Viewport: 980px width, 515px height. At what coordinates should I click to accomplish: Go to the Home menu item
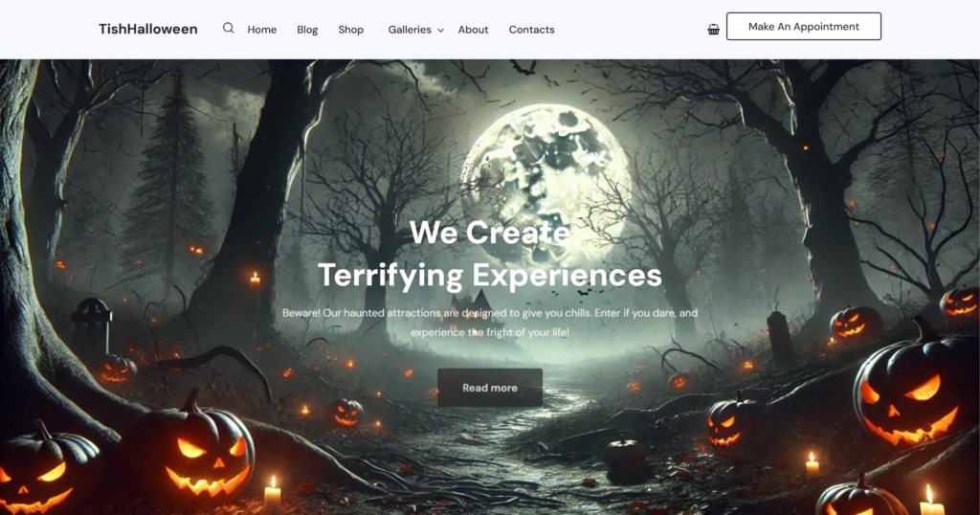pyautogui.click(x=262, y=30)
